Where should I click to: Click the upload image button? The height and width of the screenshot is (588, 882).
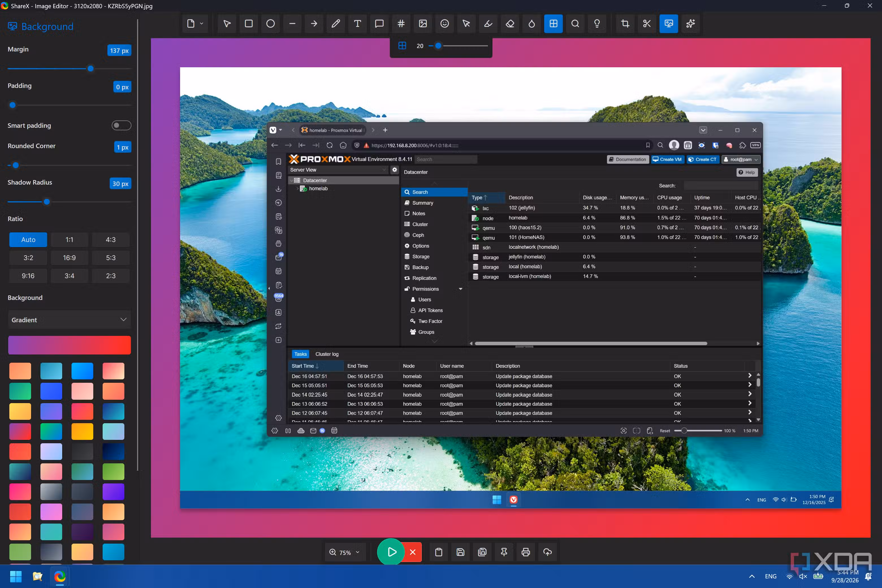548,552
